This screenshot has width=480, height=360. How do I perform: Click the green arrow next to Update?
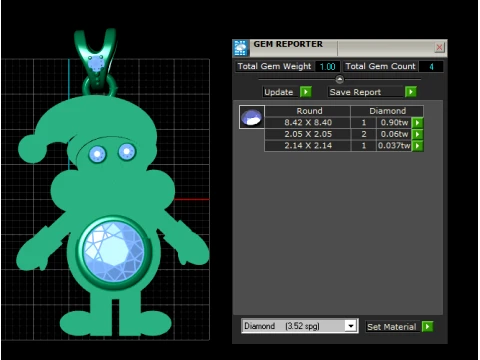tap(306, 92)
